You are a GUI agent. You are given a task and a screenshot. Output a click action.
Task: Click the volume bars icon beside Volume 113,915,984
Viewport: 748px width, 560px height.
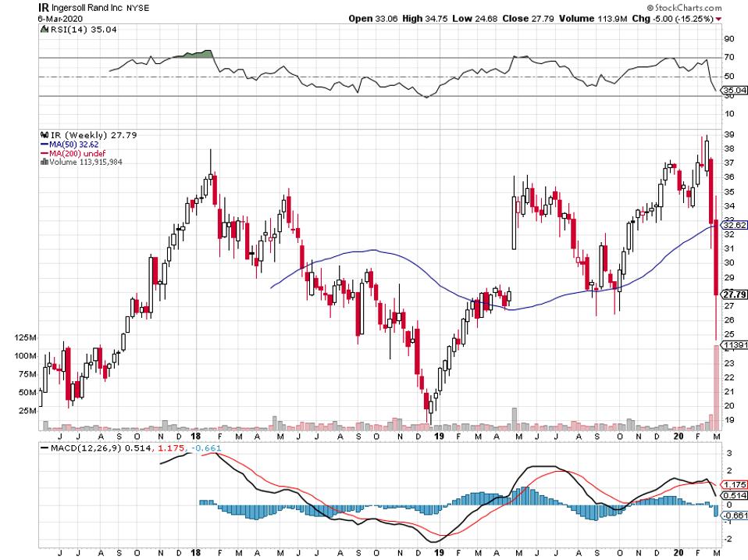click(x=45, y=162)
